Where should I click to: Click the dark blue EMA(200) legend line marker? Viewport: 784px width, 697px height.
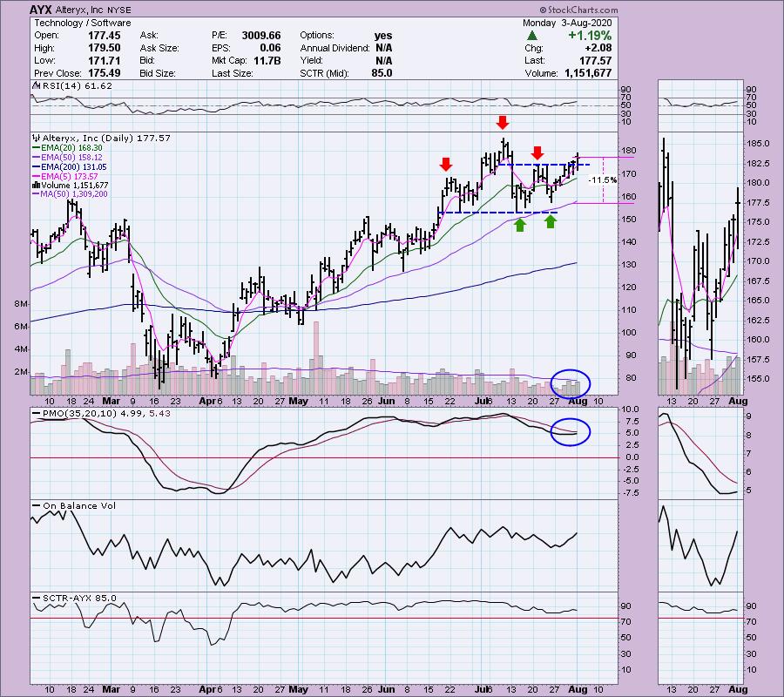click(x=36, y=167)
